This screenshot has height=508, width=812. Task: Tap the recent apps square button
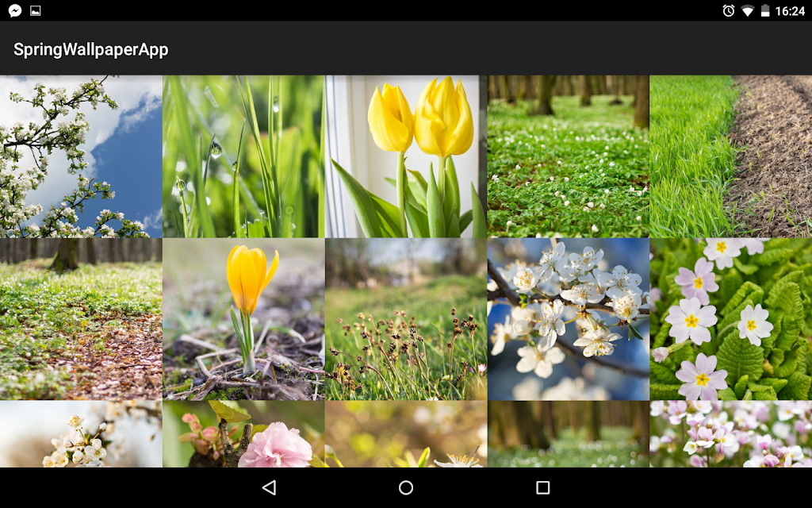pos(542,487)
